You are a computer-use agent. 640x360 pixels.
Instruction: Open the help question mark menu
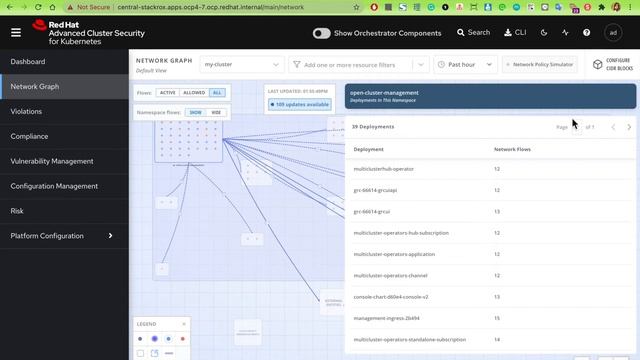[587, 33]
